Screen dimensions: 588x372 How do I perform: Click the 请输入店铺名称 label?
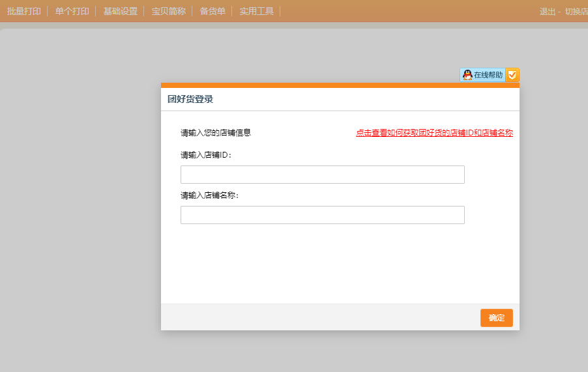click(210, 195)
